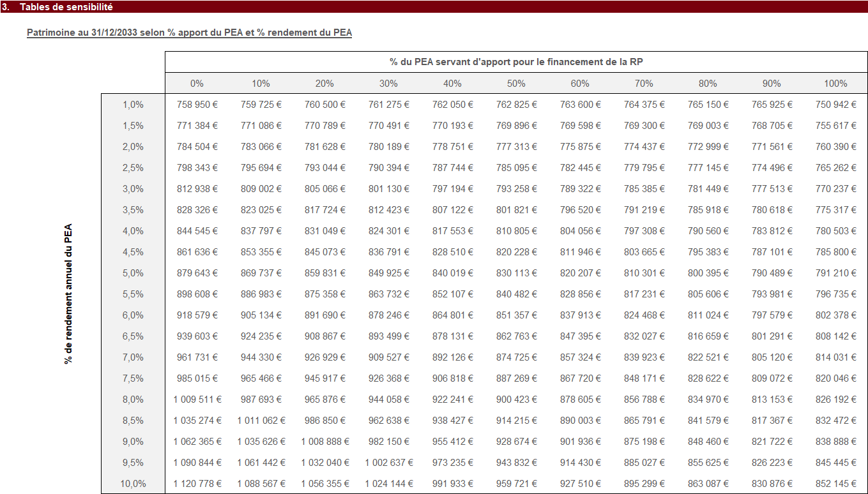Select header "% du PEA servant d'apport pour le financement de la RP"
The image size is (868, 494).
coord(516,62)
